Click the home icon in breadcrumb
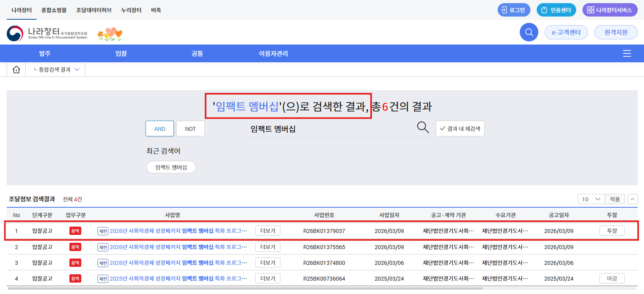 point(16,69)
